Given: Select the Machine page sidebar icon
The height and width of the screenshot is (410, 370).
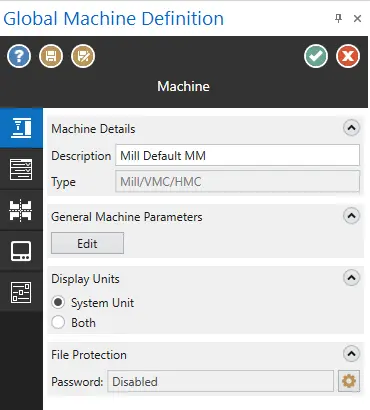Looking at the screenshot, I should (21, 128).
